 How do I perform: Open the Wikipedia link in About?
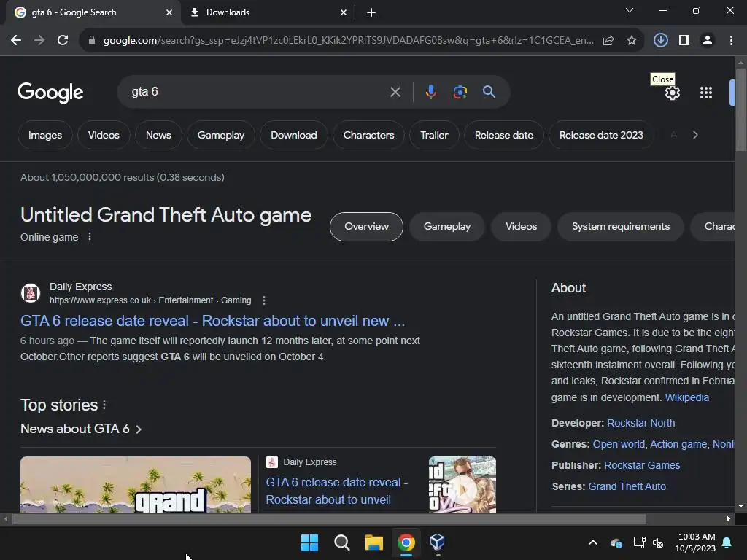(x=687, y=397)
